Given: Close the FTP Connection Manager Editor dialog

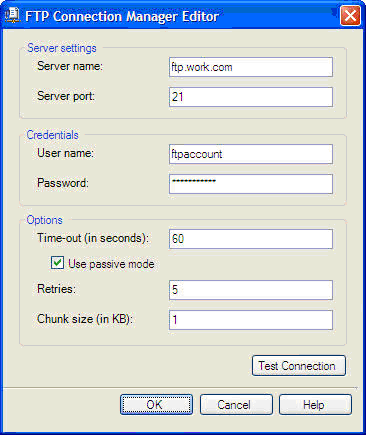Looking at the screenshot, I should coord(350,15).
